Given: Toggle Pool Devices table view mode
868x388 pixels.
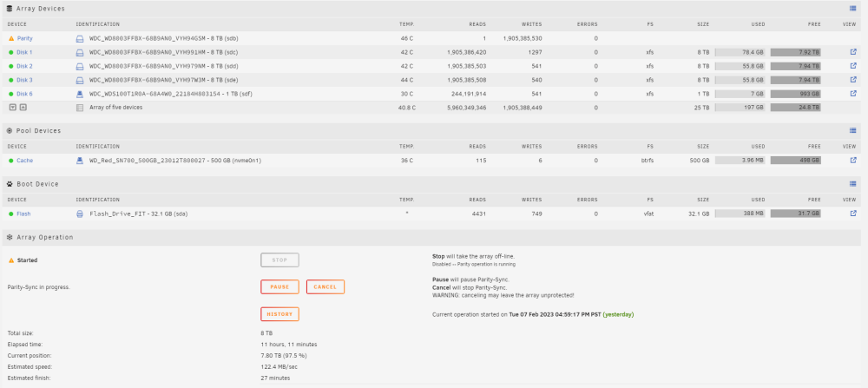Looking at the screenshot, I should click(853, 130).
